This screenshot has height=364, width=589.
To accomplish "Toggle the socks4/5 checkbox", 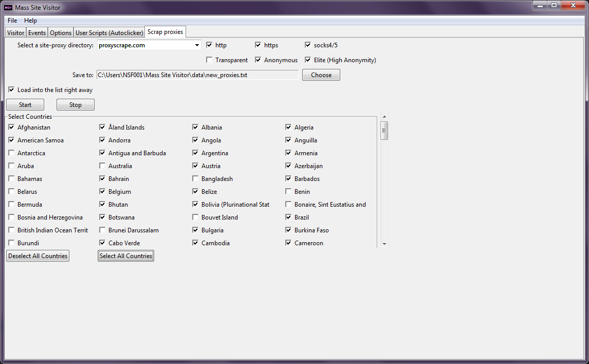I will point(308,45).
